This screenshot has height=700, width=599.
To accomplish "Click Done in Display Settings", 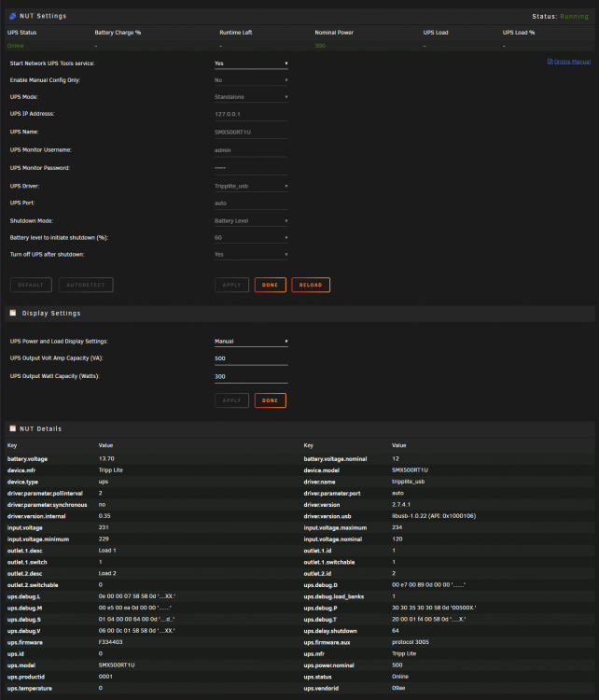I will [270, 400].
